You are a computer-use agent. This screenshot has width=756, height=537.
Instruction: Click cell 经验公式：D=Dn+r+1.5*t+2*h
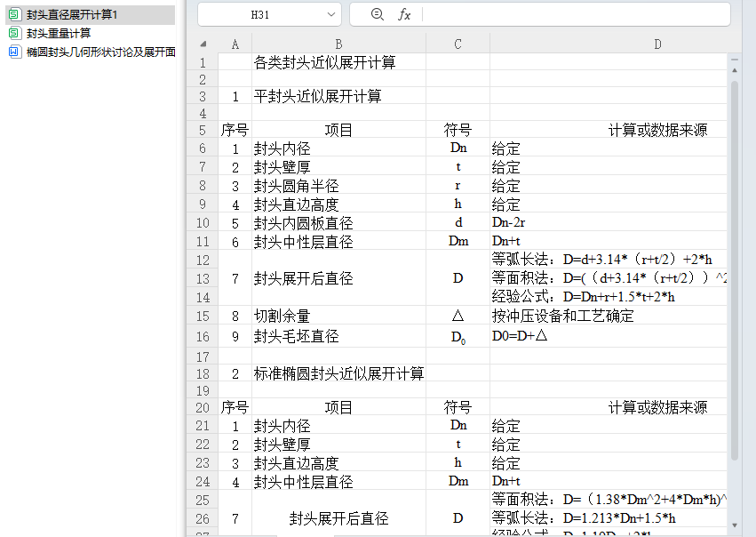point(609,297)
